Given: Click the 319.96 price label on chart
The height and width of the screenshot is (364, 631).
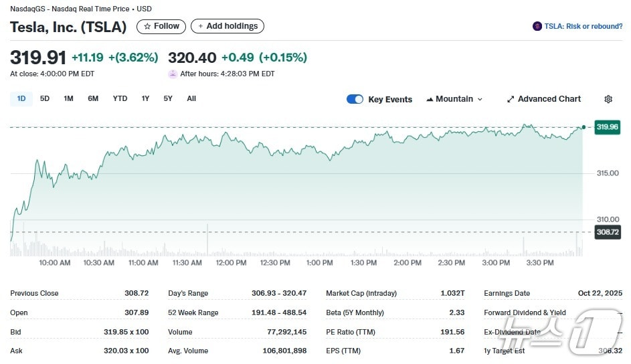Looking at the screenshot, I should [607, 127].
